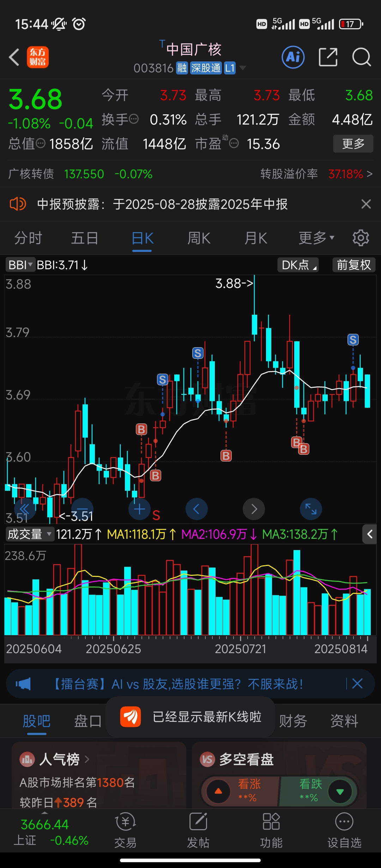Move chart left with arrow button
This screenshot has height=868, width=381.
click(196, 509)
